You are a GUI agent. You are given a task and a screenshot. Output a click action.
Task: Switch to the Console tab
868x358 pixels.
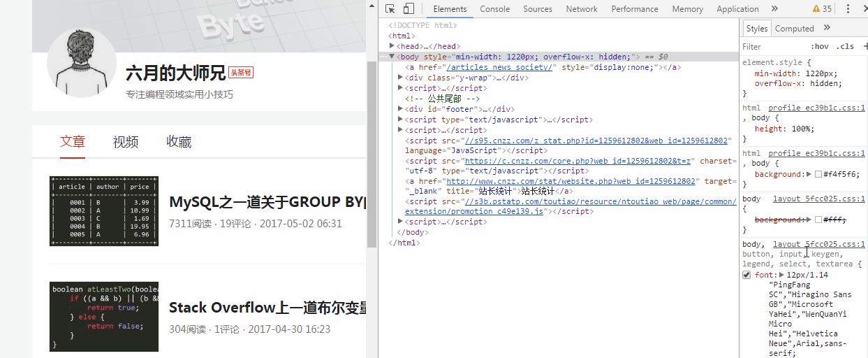coord(494,9)
